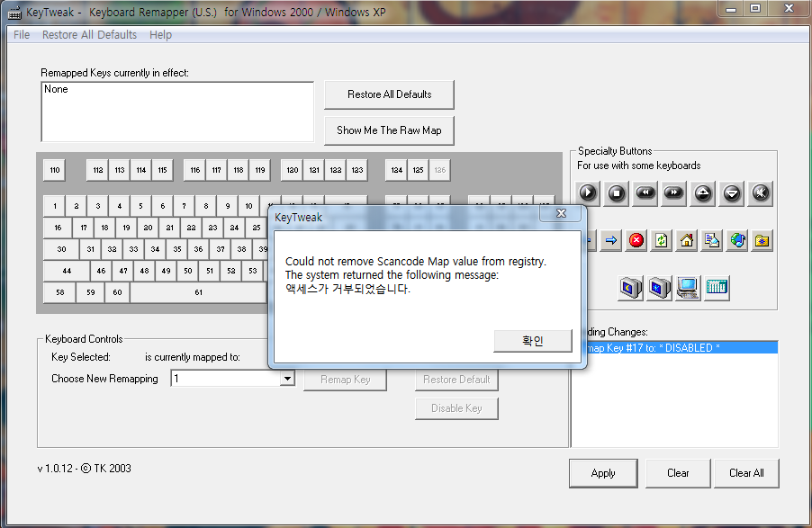
Task: Click the Remapped Keys currently in effect list box
Action: pos(177,112)
